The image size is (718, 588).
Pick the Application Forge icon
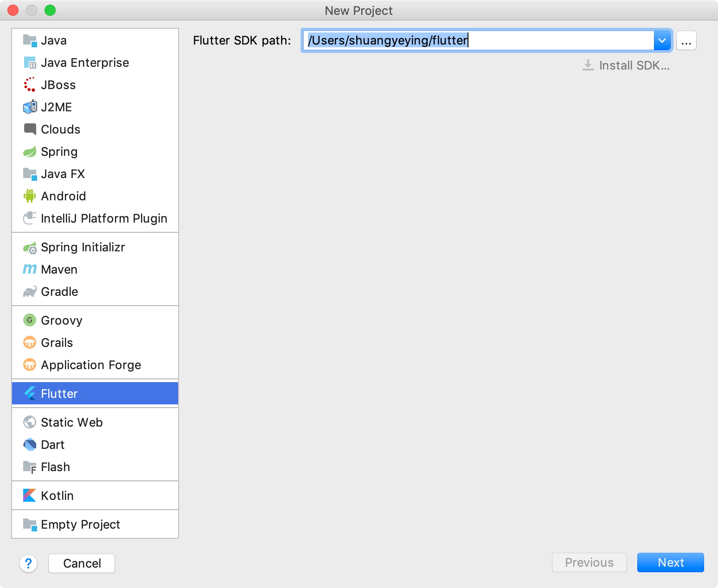point(30,365)
